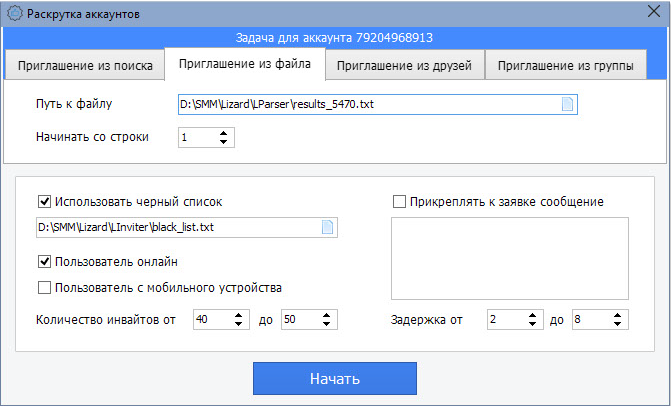671x406 pixels.
Task: Decrease the maximum delay value from 8
Action: (x=618, y=324)
